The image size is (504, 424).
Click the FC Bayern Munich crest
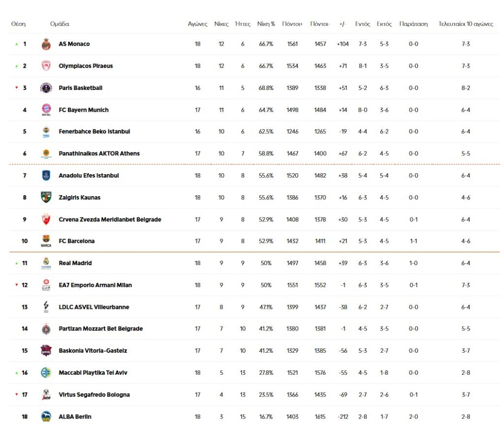[x=46, y=110]
